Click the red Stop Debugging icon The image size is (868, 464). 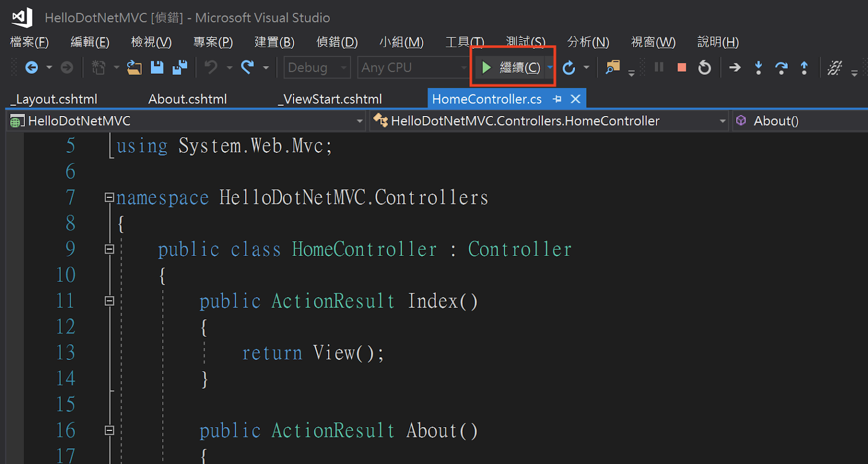click(x=682, y=67)
